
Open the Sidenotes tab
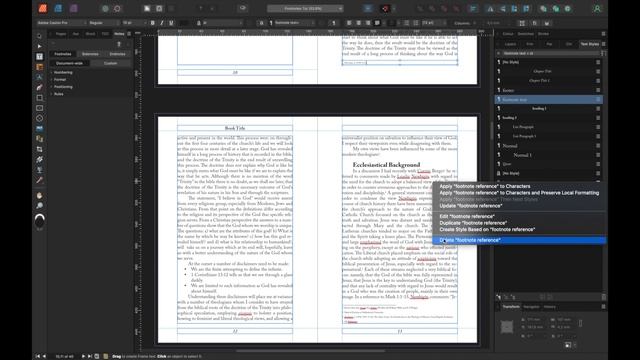coord(90,54)
